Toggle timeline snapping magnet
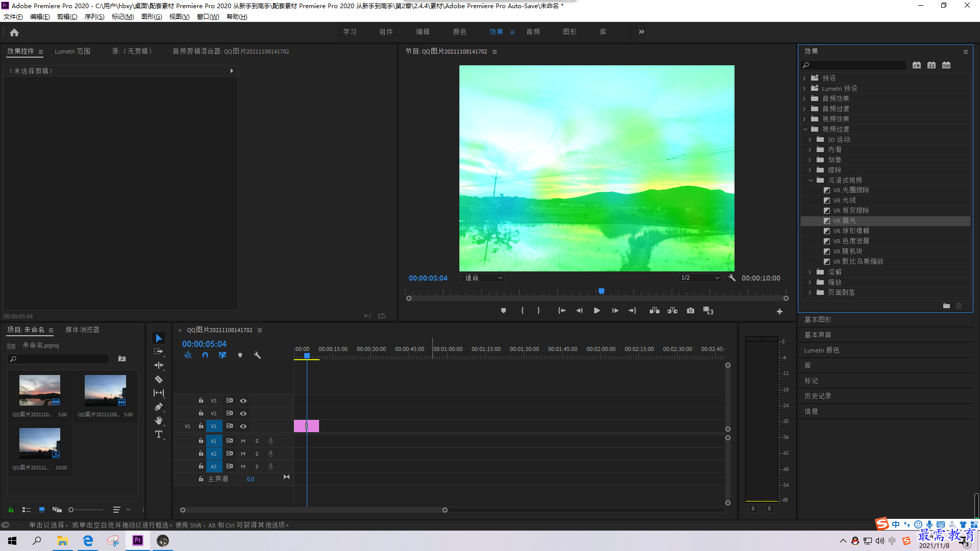Screen dimensions: 980x551 [205, 355]
